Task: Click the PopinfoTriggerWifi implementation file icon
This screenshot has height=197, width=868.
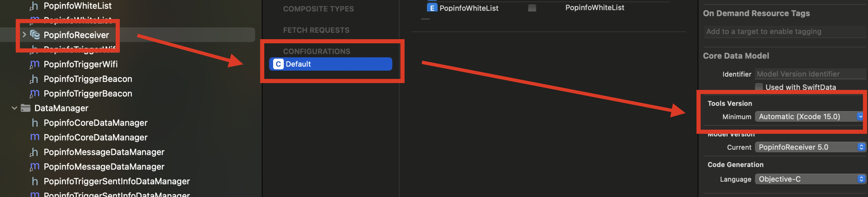Action: (34, 64)
